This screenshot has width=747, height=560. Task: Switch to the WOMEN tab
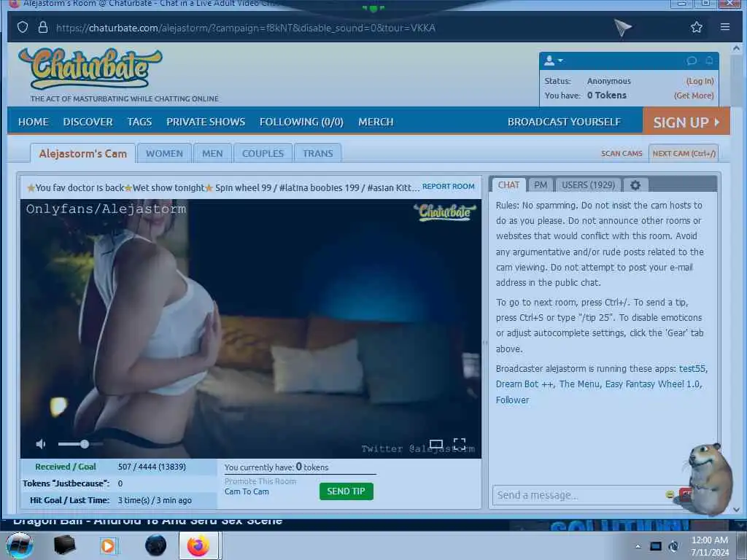(164, 153)
